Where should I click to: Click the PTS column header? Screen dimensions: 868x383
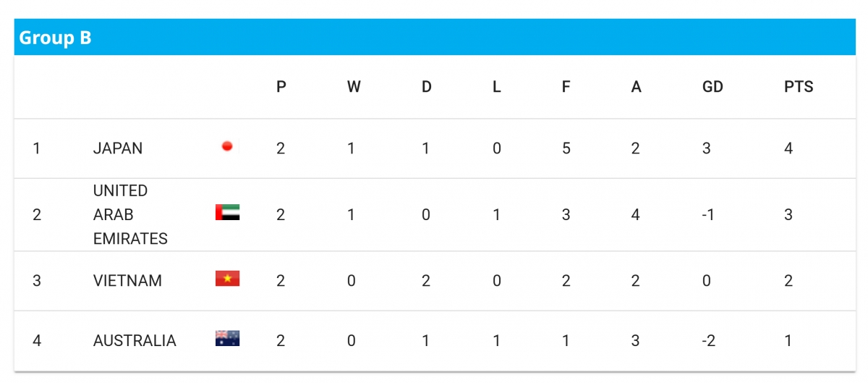point(799,87)
